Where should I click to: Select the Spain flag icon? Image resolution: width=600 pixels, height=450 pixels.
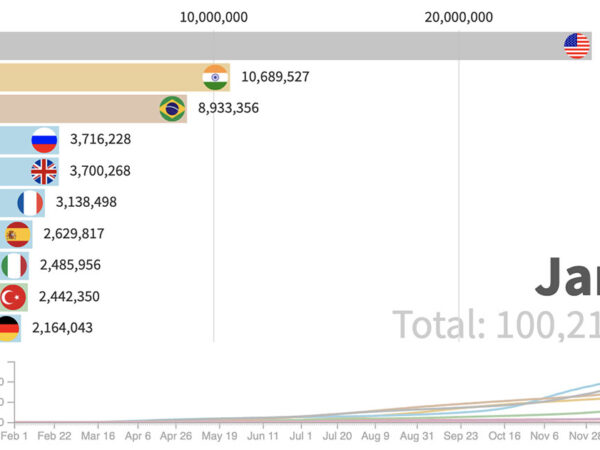[18, 234]
